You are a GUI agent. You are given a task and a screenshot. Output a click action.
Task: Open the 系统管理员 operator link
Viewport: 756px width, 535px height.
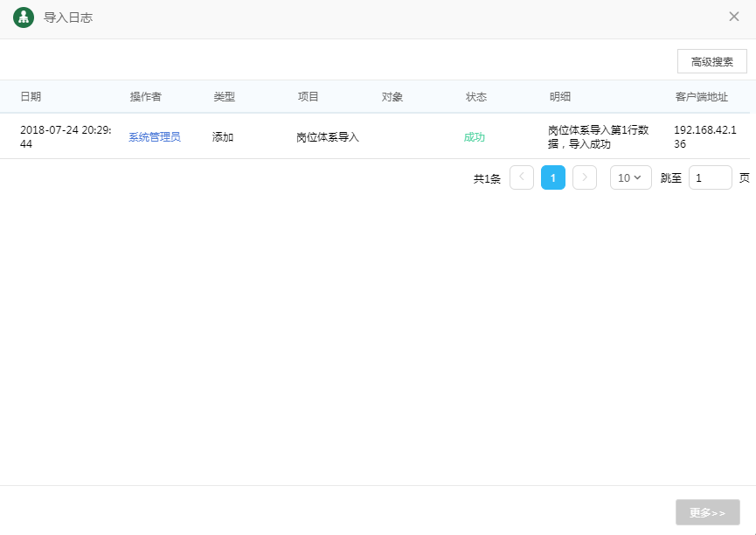point(155,137)
